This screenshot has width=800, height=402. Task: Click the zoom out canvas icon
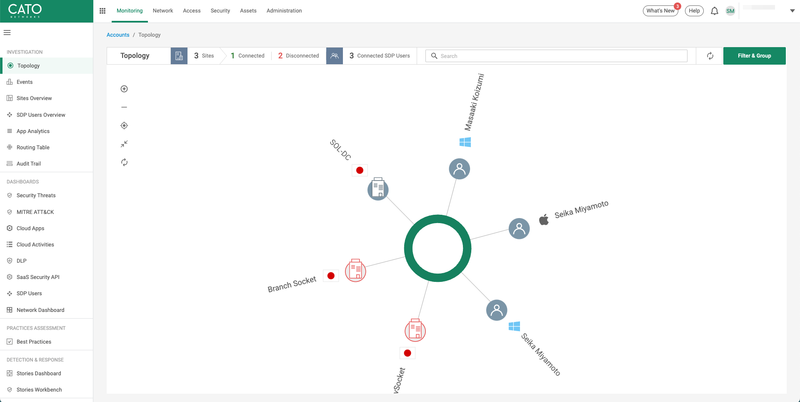124,107
